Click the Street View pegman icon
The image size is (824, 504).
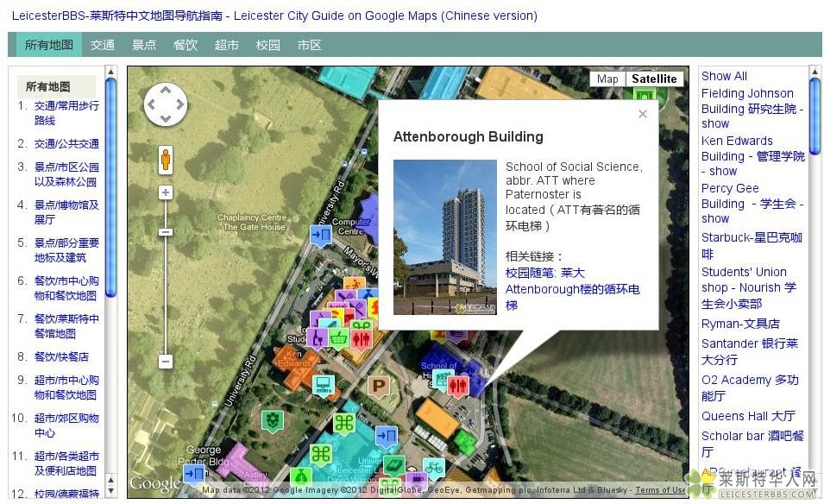click(165, 160)
